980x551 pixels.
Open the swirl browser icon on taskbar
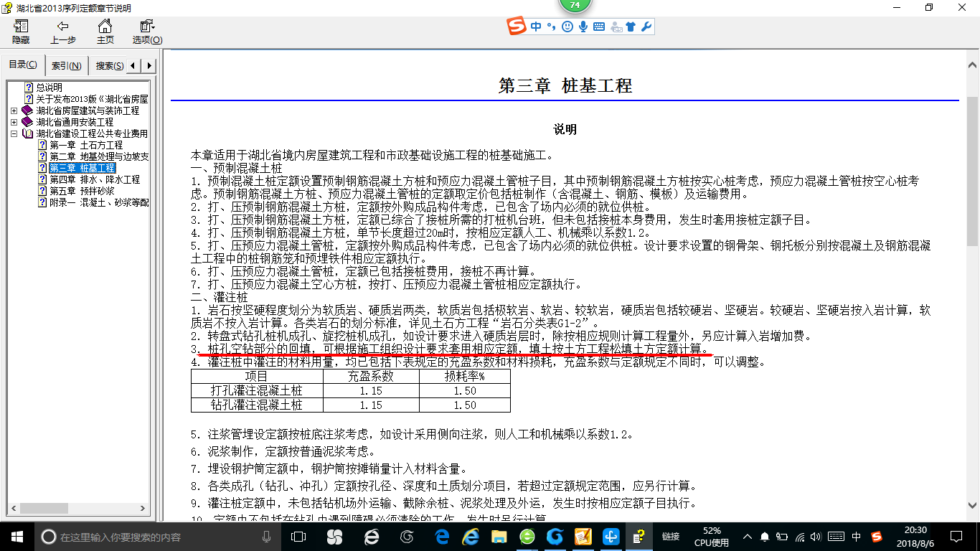tap(407, 536)
